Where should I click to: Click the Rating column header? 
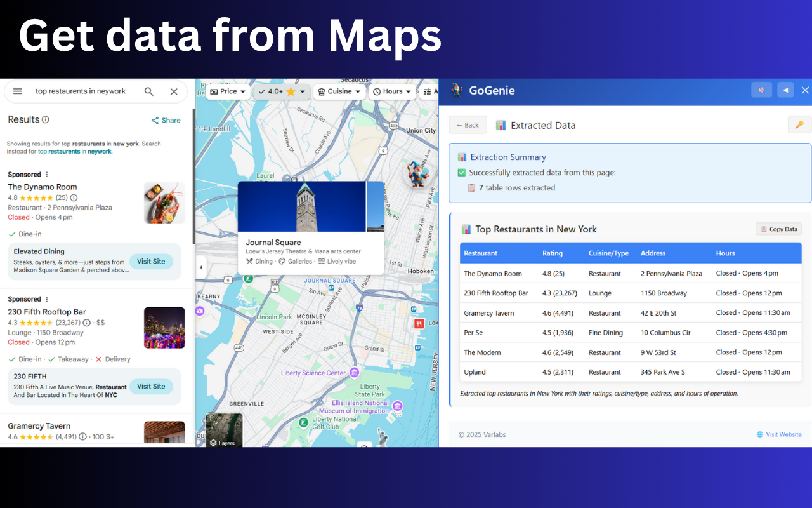click(553, 253)
